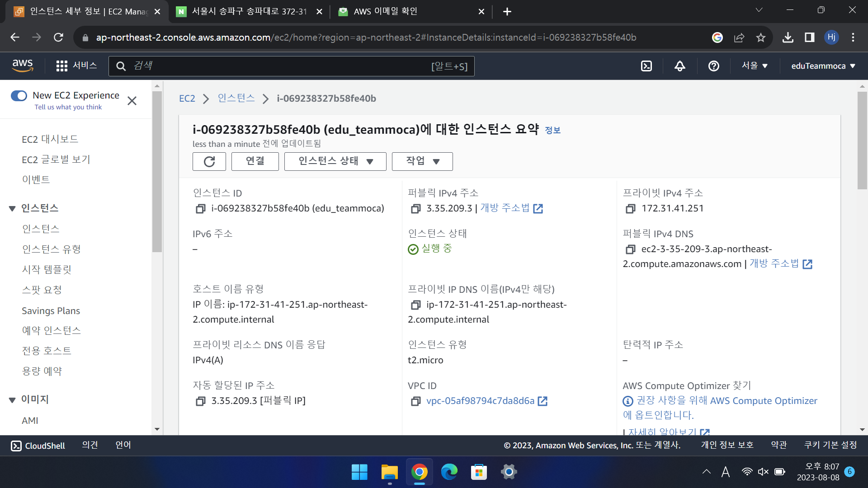868x488 pixels.
Task: Open the notifications bell
Action: click(680, 66)
